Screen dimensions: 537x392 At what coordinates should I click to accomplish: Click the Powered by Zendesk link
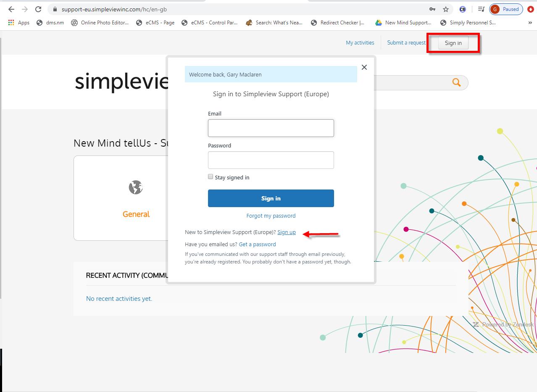[503, 324]
